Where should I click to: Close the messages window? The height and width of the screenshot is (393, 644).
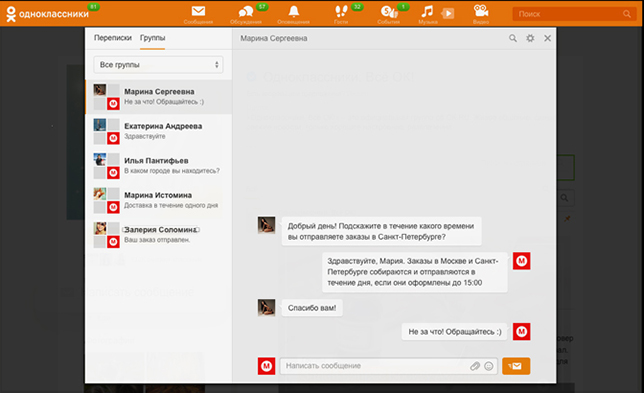click(547, 38)
